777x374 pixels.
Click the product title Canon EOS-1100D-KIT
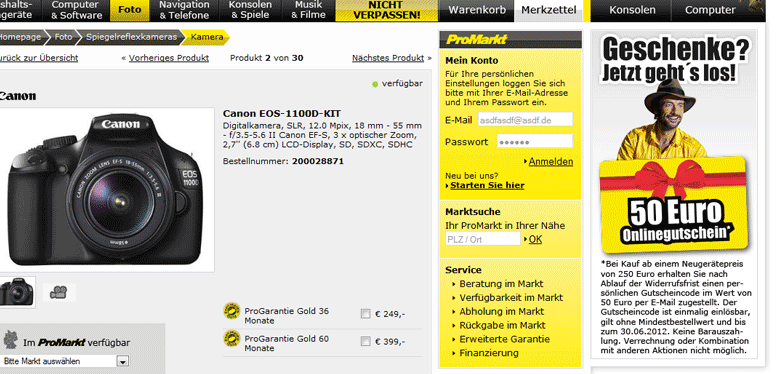pos(281,113)
